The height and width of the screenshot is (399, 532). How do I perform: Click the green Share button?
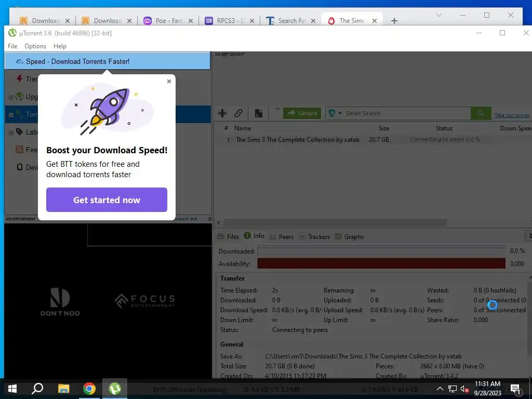click(x=302, y=113)
